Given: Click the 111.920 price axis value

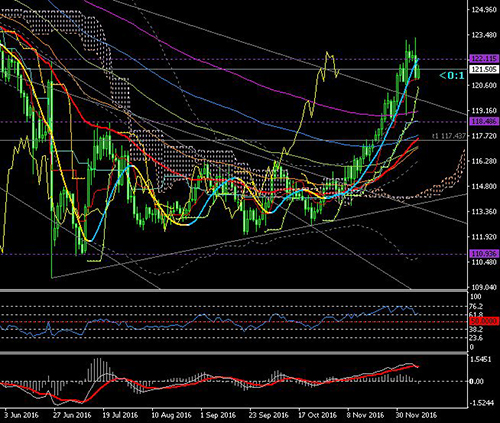Looking at the screenshot, I should (484, 237).
